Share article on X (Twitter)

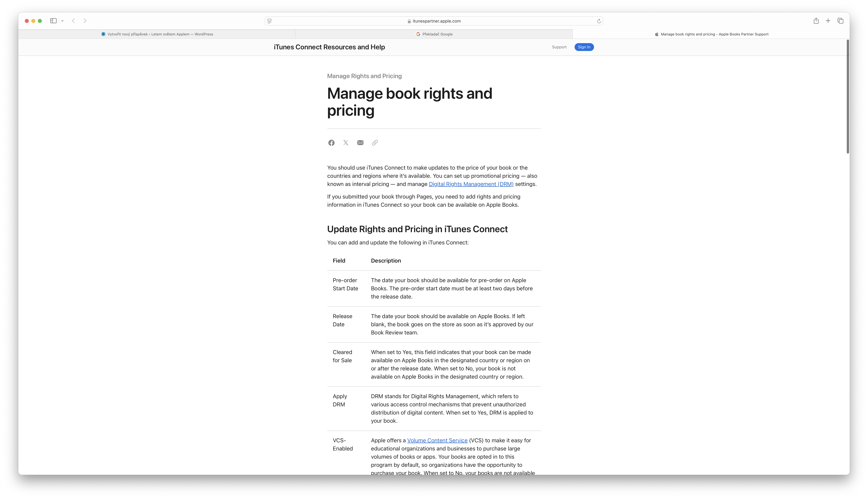pyautogui.click(x=346, y=143)
